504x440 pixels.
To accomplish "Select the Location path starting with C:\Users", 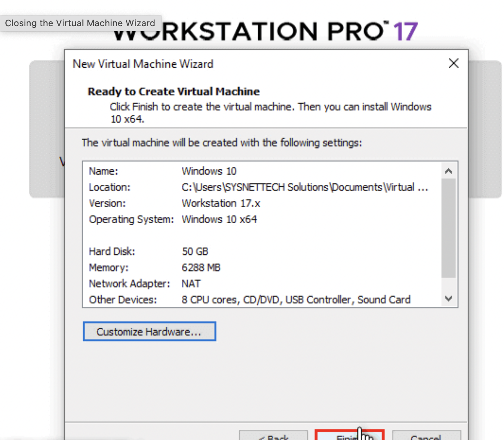I will click(x=305, y=187).
